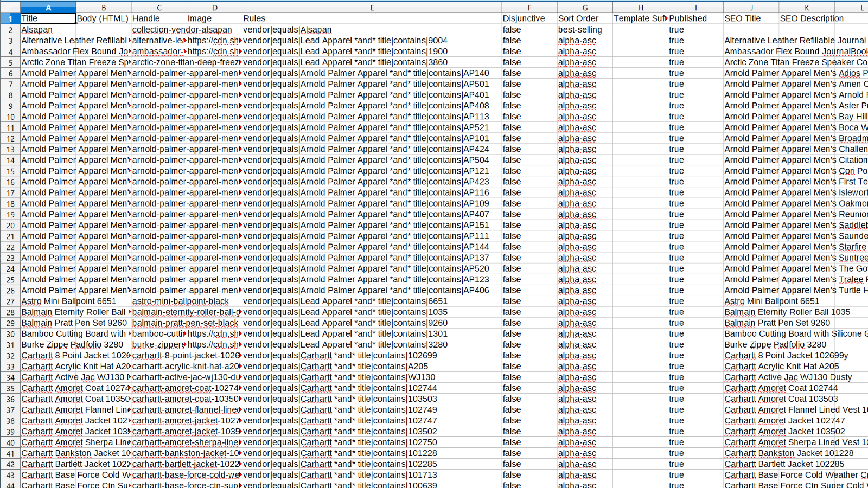Select row 44 at the bottom
This screenshot has width=868, height=488.
click(10, 484)
